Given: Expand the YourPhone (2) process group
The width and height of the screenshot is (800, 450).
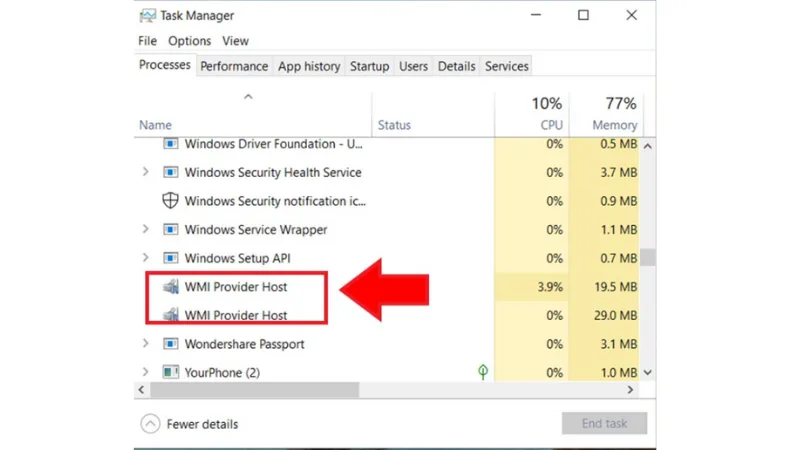Looking at the screenshot, I should click(x=145, y=372).
